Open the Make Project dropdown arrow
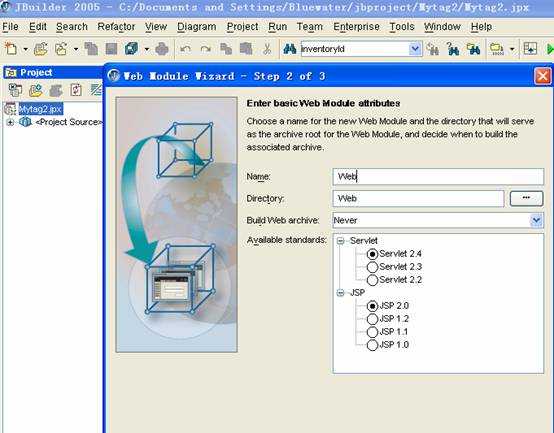Screen dimensions: 554x433 [512, 49]
